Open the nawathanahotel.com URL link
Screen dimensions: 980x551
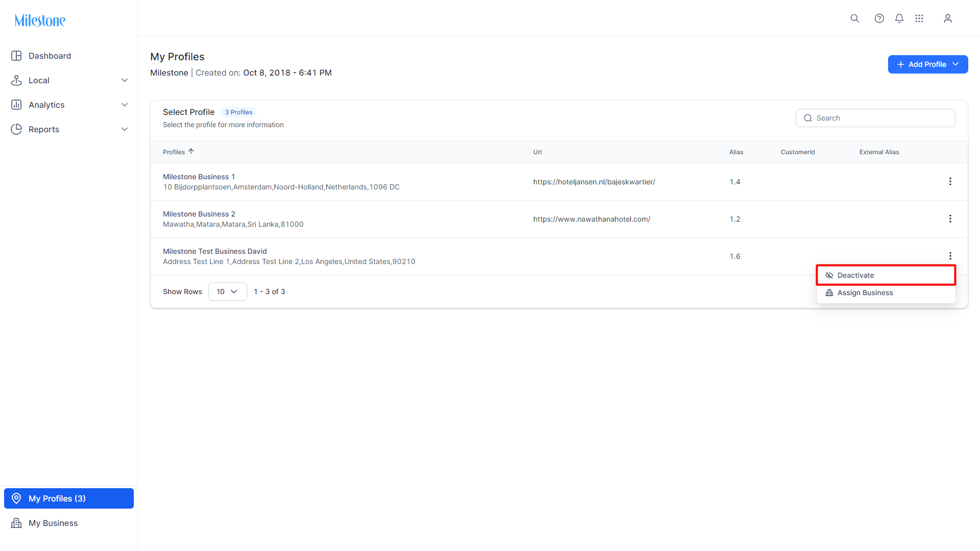(x=591, y=219)
